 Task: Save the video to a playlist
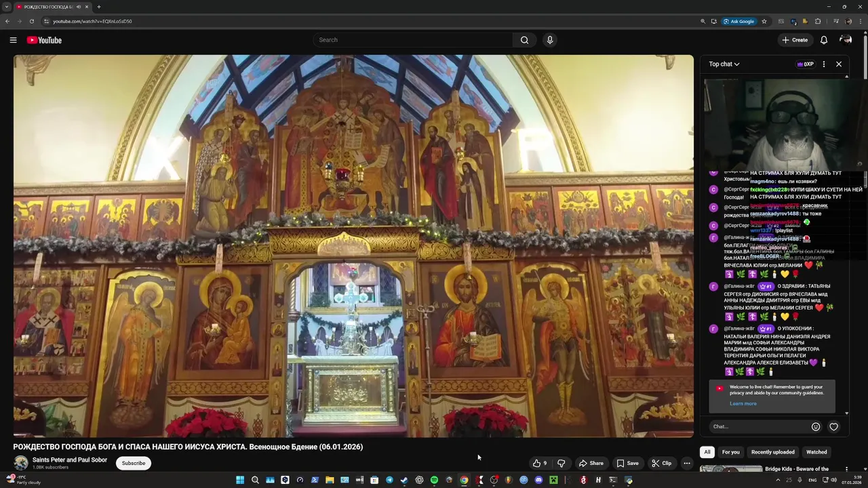tap(627, 464)
